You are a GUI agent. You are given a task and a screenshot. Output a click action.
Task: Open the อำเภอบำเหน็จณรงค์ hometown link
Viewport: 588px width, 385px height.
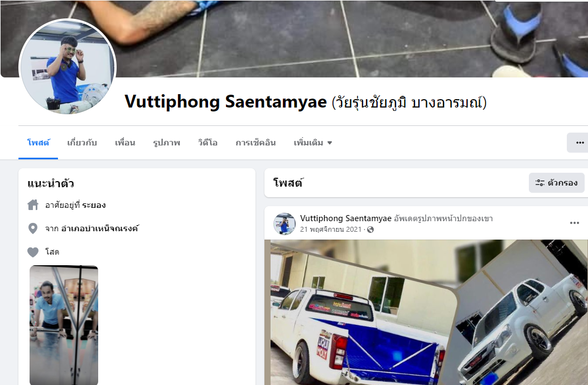coord(100,228)
